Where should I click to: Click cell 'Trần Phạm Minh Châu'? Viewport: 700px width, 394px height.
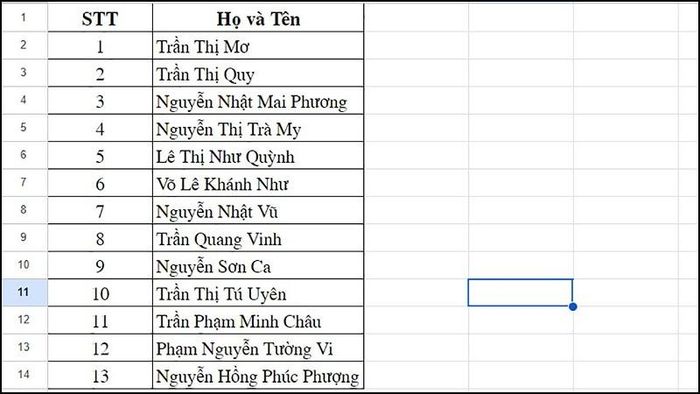coord(258,320)
